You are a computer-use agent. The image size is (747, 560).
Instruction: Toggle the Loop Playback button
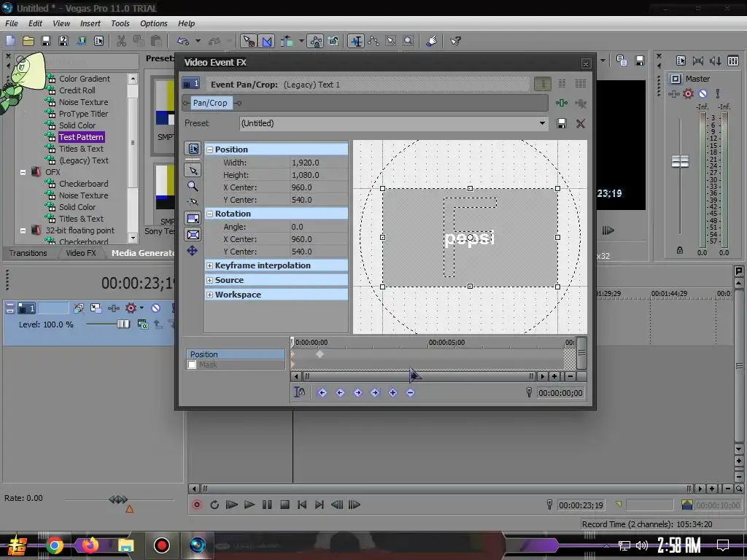point(214,505)
